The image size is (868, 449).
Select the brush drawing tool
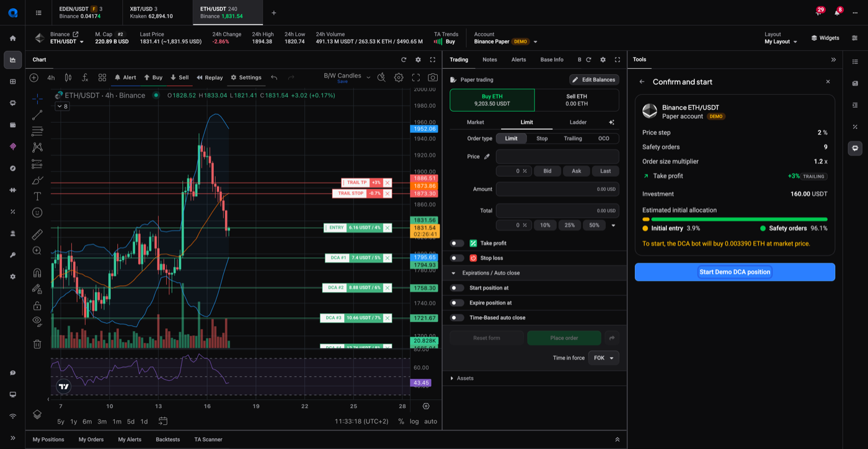click(37, 180)
